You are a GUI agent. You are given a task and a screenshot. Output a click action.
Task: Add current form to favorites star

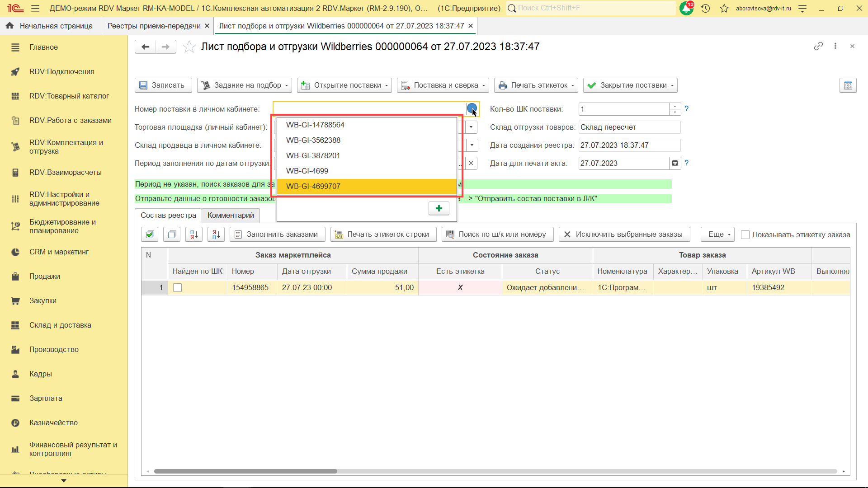(189, 47)
